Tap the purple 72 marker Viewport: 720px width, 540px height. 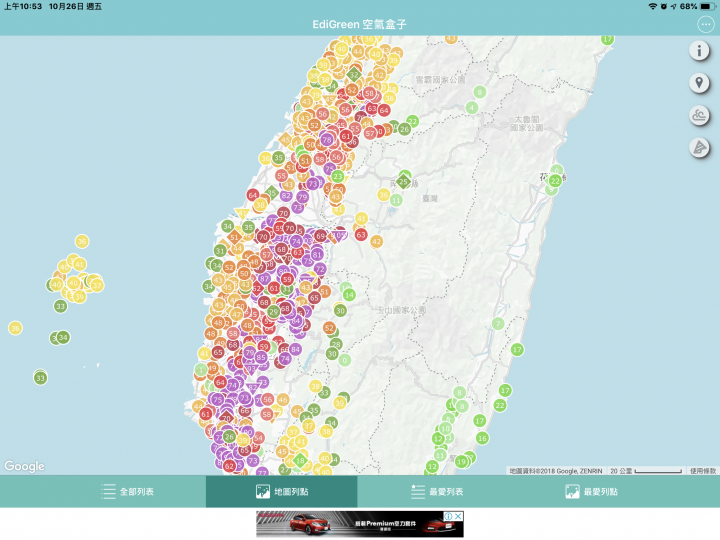pos(320,269)
